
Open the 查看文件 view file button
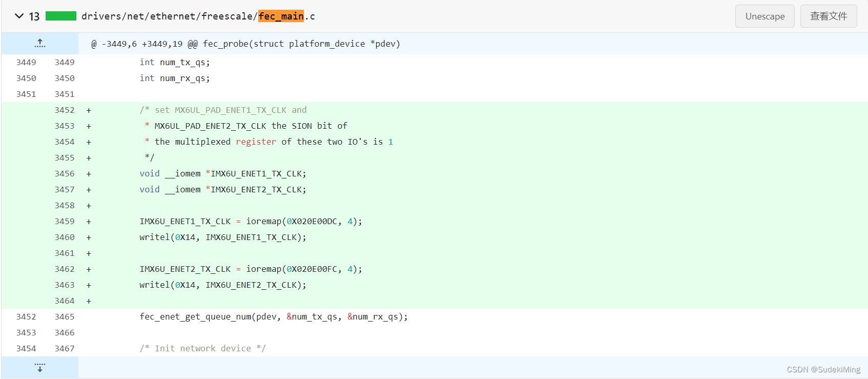829,16
